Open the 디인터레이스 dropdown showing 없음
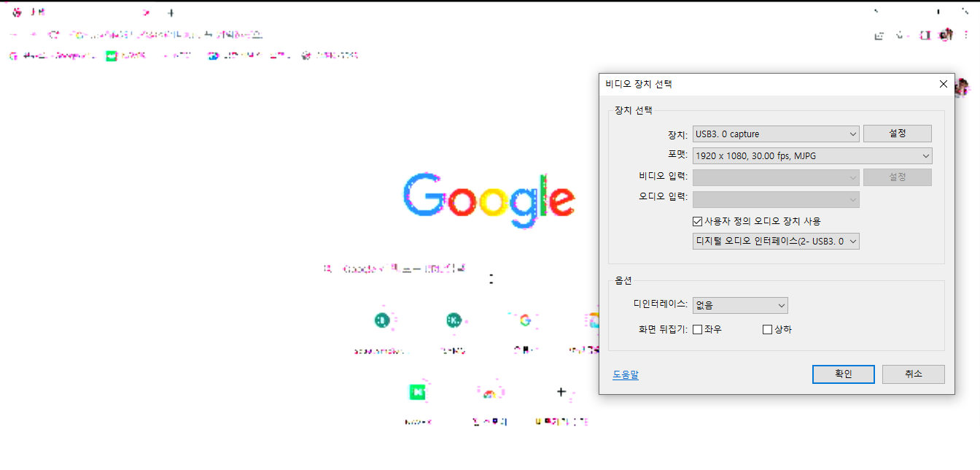Screen dimensions: 980x470 (740, 306)
